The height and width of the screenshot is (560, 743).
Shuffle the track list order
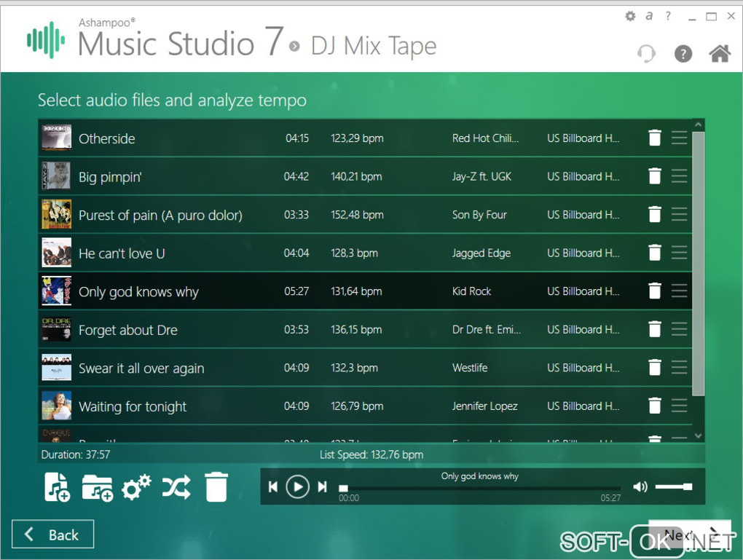(x=176, y=487)
